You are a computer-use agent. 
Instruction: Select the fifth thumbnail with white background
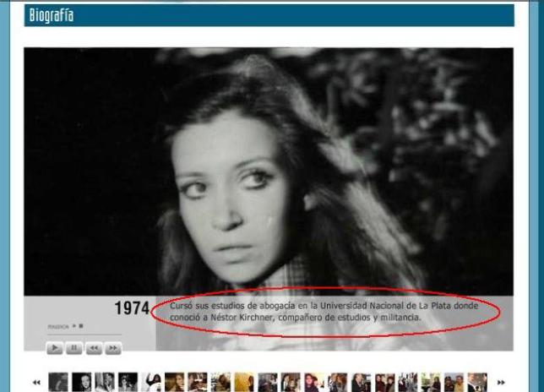click(x=151, y=382)
